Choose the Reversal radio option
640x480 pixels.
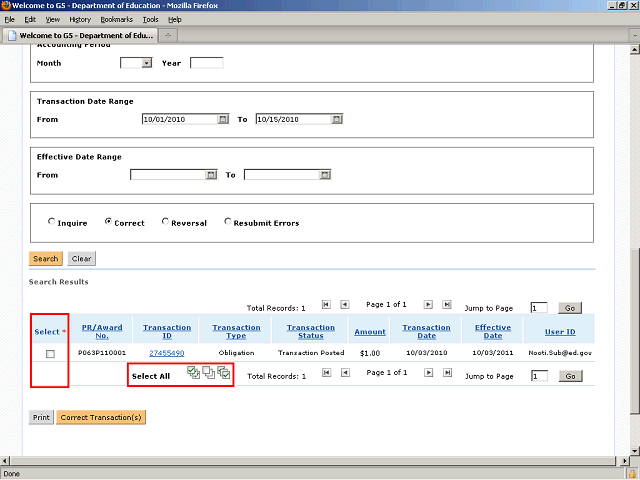pos(165,223)
